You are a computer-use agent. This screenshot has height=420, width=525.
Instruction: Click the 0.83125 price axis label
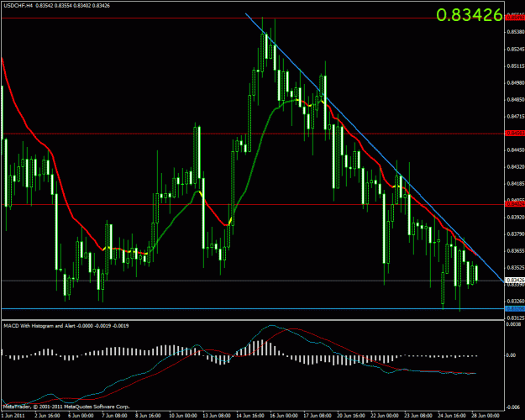click(x=515, y=318)
